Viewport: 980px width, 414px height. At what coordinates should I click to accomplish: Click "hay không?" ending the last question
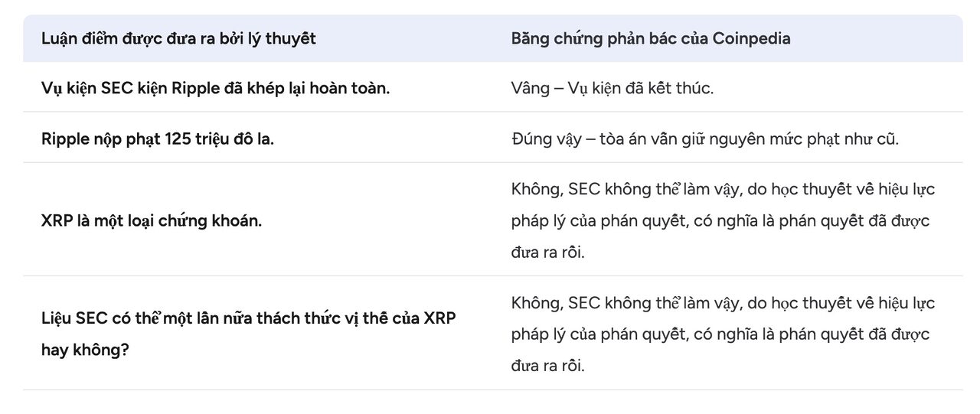84,350
